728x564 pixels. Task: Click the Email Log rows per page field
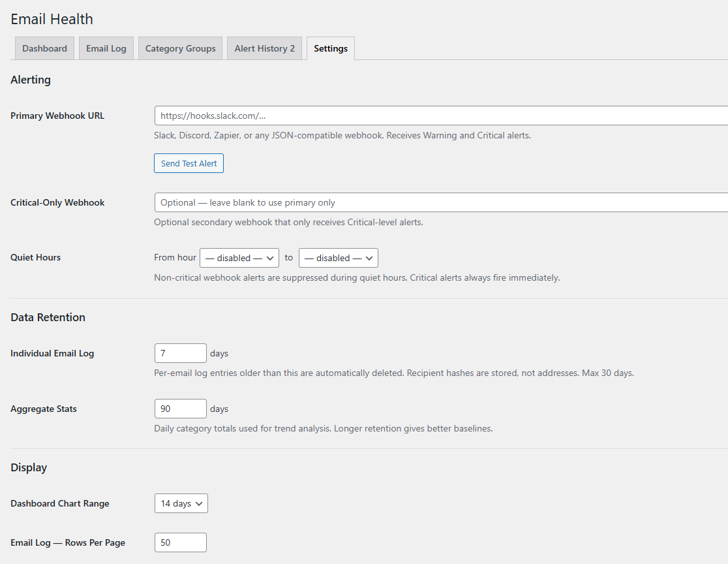pos(180,542)
